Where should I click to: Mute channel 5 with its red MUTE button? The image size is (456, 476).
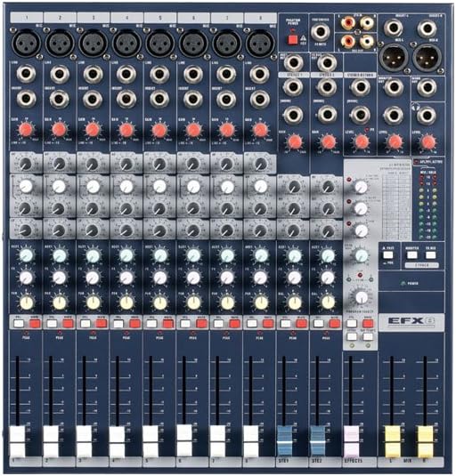[x=168, y=324]
